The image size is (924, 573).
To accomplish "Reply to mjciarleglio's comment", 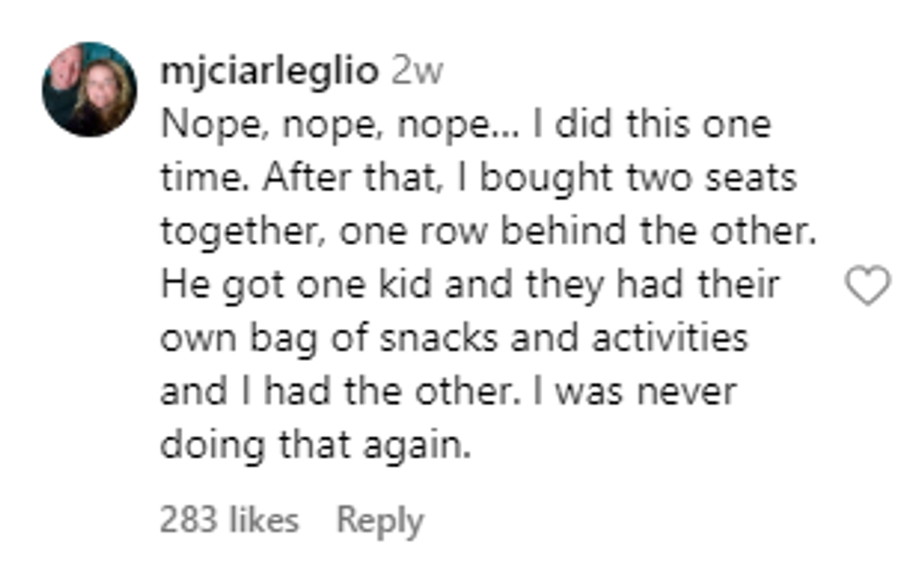I will tap(380, 519).
